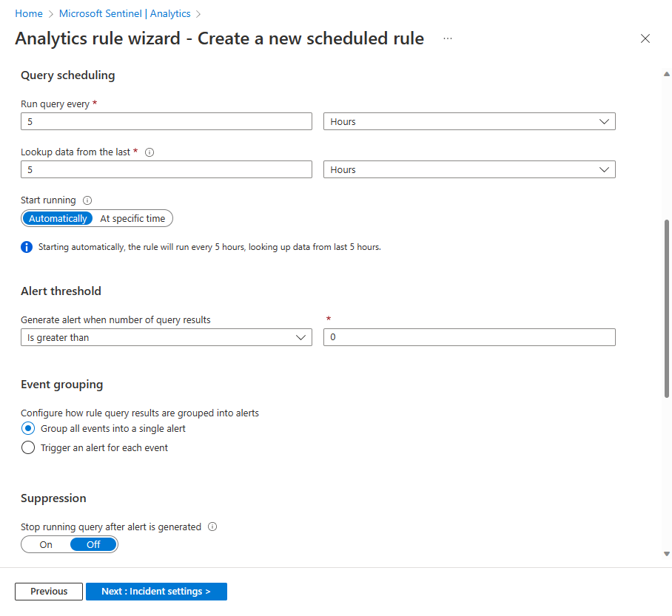The height and width of the screenshot is (616, 672).
Task: Click "Next : Incident settings" button
Action: 156,591
